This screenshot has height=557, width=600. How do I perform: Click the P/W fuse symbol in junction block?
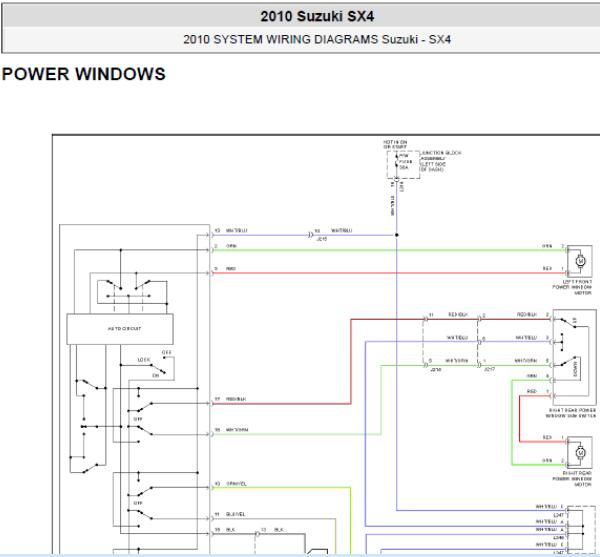coord(397,162)
